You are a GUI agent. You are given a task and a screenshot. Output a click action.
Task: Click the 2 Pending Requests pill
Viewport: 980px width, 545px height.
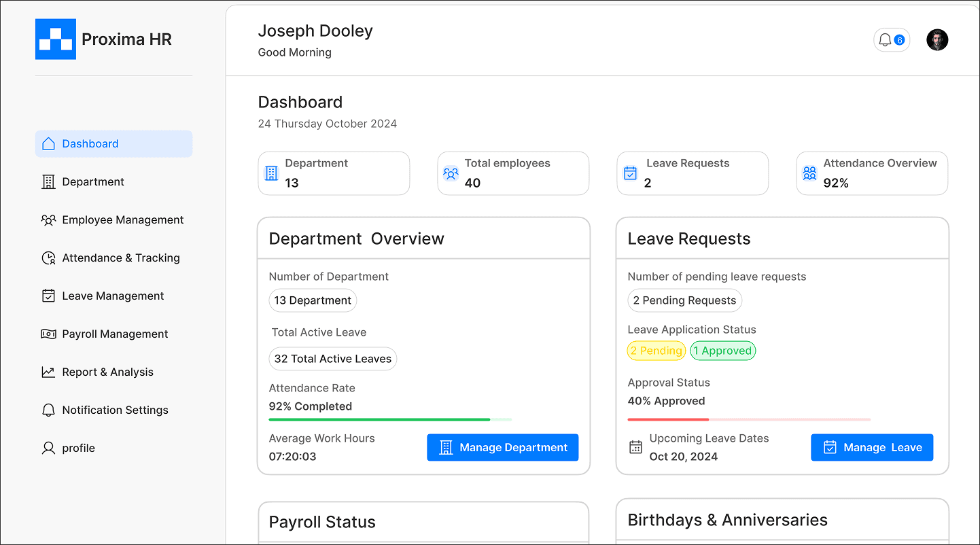pos(684,300)
